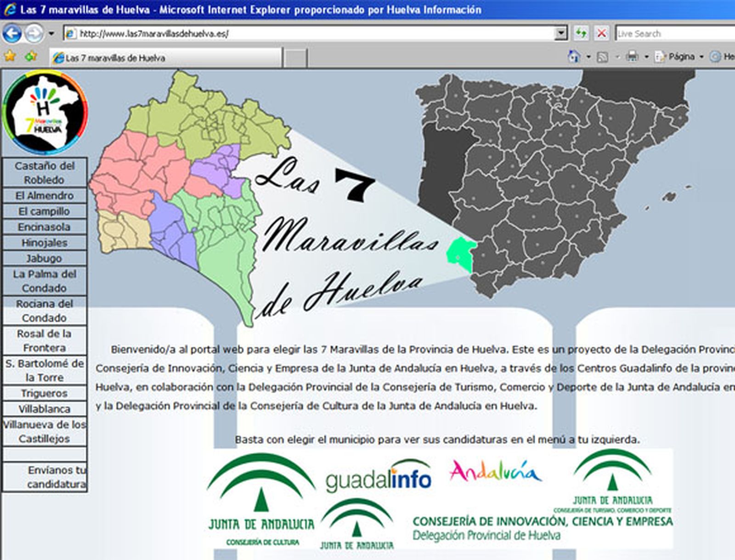Viewport: 735px width, 560px height.
Task: Open the Favorites Center star icon
Action: coord(10,57)
